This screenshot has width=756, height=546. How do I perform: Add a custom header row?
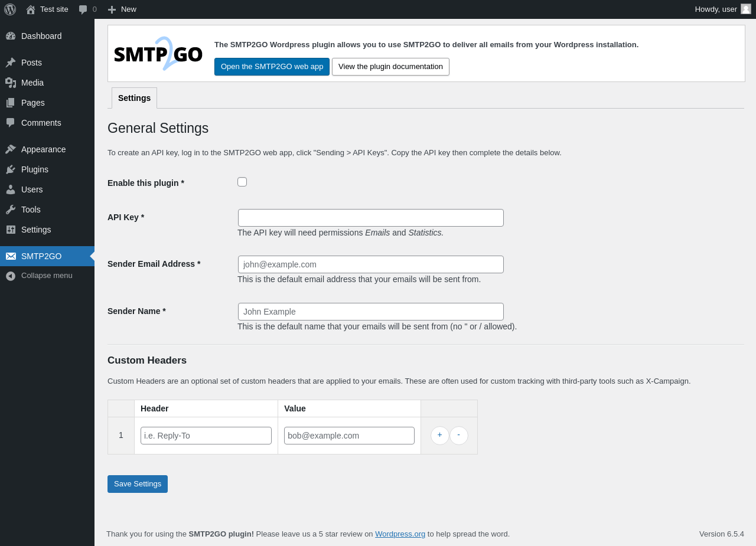click(x=439, y=436)
